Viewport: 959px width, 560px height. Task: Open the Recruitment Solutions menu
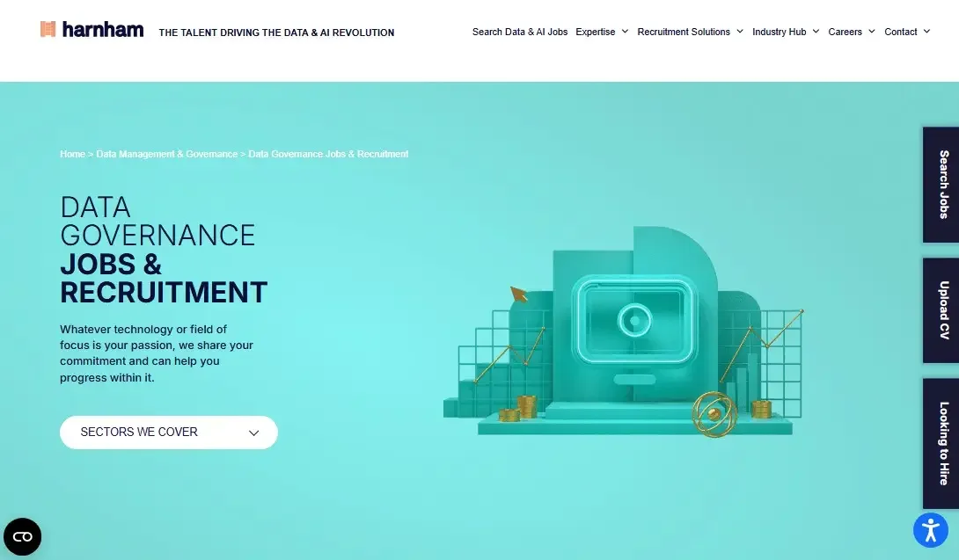[683, 32]
